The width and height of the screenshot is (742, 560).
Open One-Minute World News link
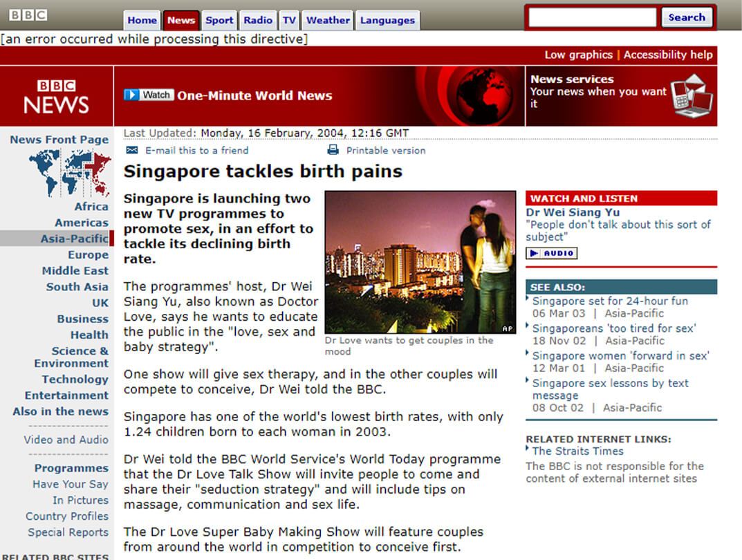point(254,95)
